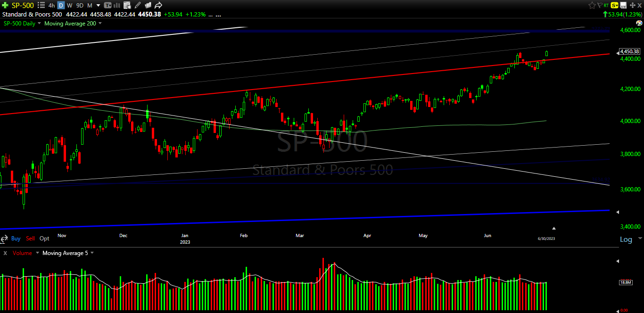Select the pencil drawing tool
Image resolution: width=644 pixels, height=313 pixels.
pos(138,5)
